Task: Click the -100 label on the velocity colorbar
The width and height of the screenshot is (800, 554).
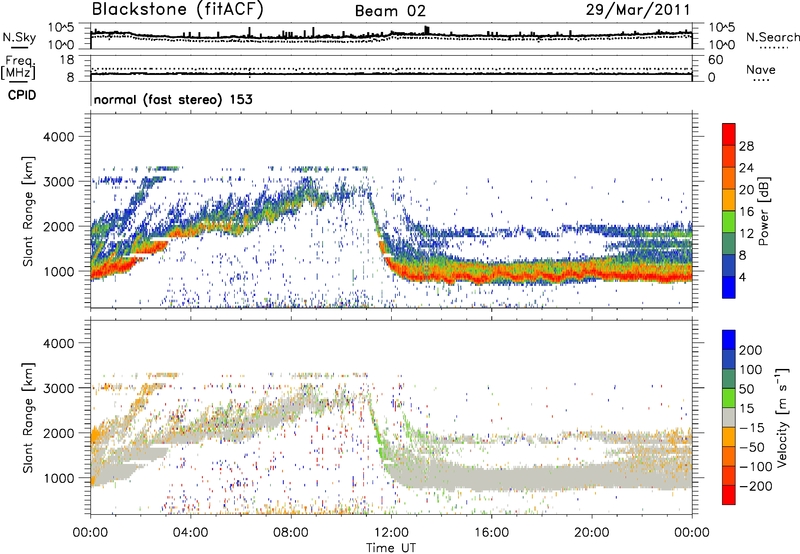Action: click(755, 467)
